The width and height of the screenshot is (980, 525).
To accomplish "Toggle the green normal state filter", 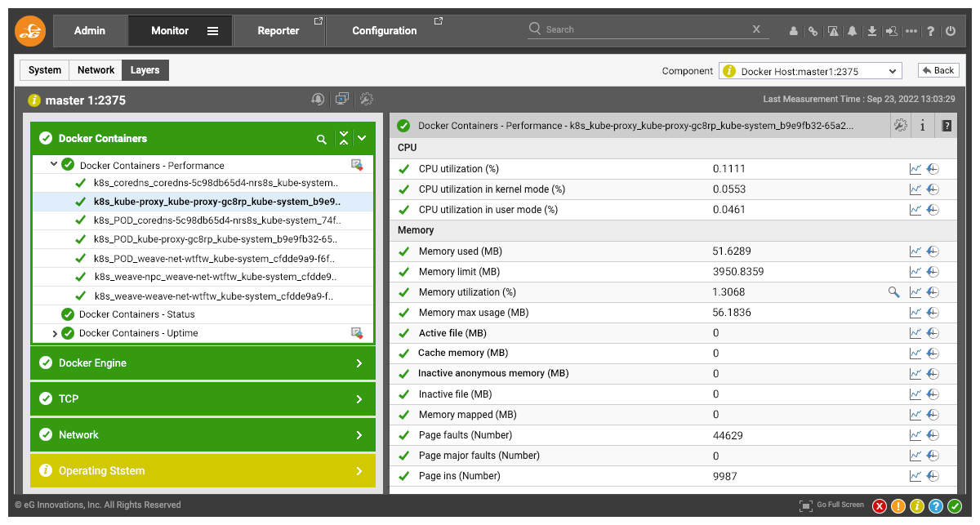I will (x=955, y=506).
